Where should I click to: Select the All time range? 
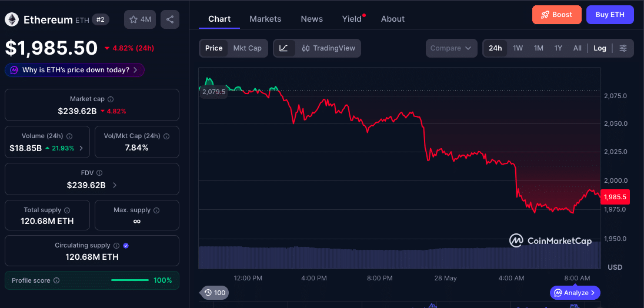(x=577, y=48)
